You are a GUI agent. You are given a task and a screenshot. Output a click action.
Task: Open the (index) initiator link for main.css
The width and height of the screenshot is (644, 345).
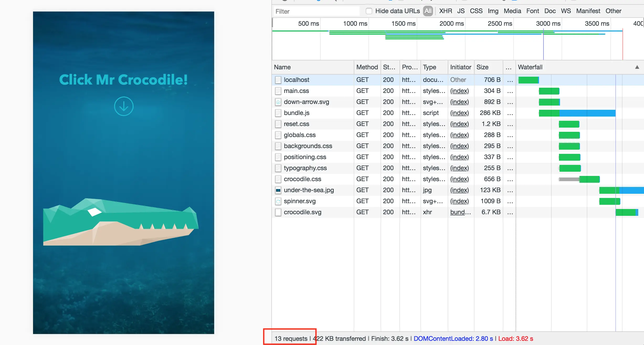pyautogui.click(x=459, y=91)
